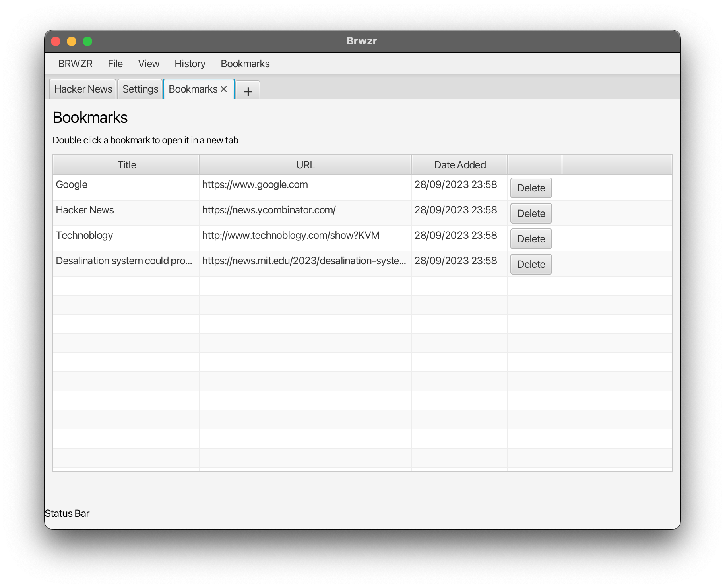Screen dimensions: 725x588
Task: Delete the Technoblogy bookmark
Action: [x=531, y=238]
